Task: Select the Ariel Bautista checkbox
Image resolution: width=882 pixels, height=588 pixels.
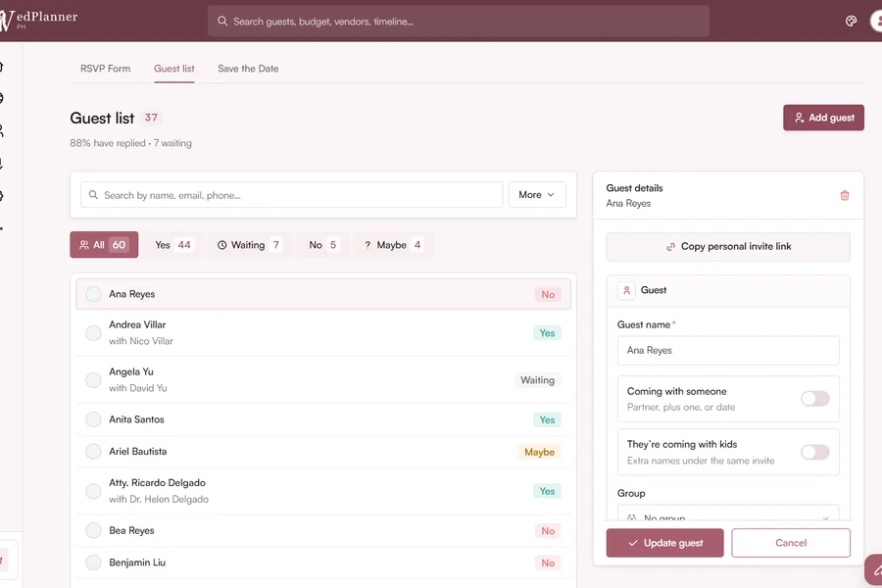Action: tap(93, 451)
